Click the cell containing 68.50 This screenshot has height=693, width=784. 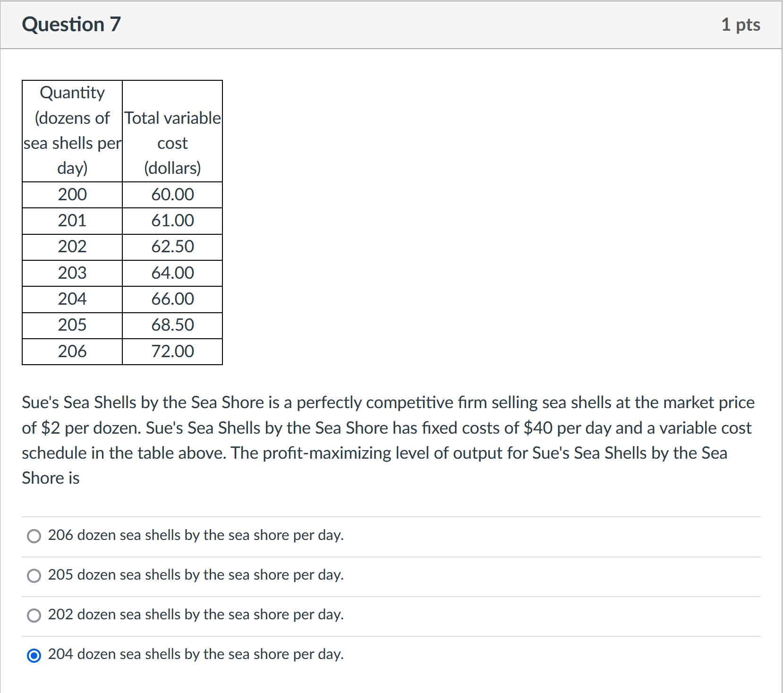coord(172,325)
